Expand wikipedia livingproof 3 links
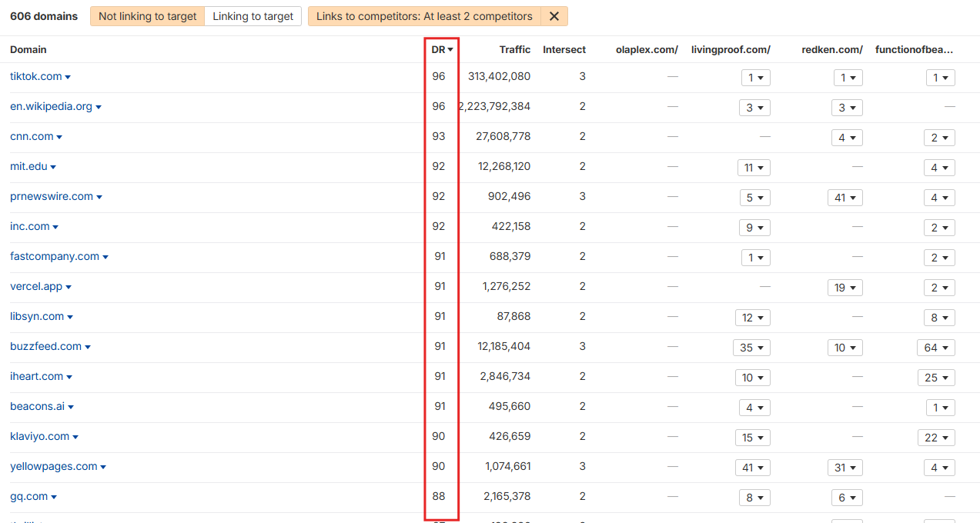The image size is (980, 523). pos(755,108)
